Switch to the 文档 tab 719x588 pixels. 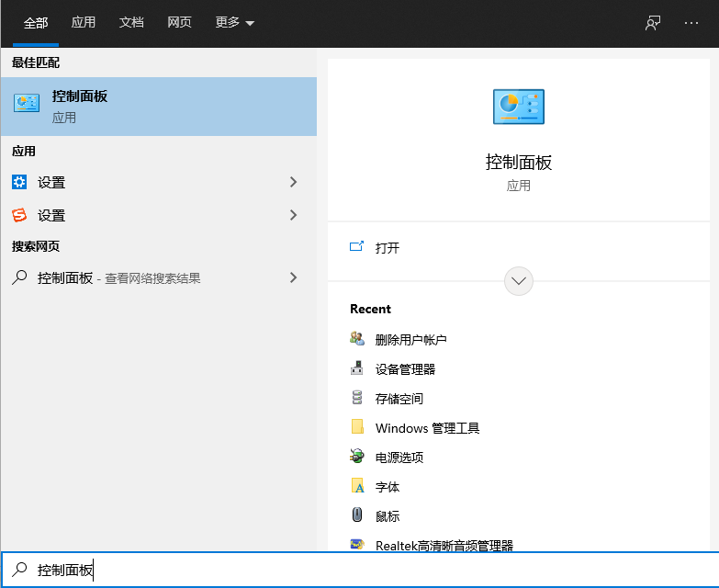click(131, 23)
